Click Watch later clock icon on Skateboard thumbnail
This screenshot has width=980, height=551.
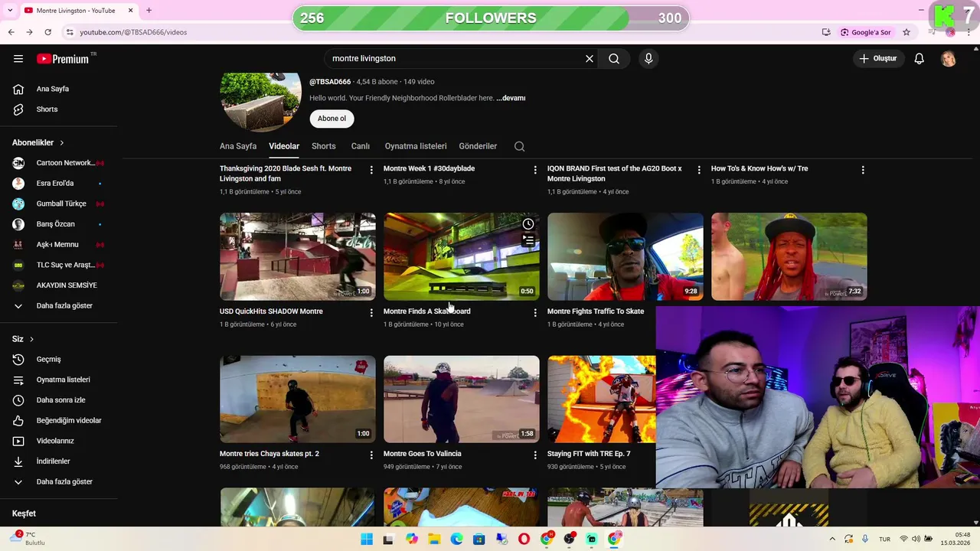click(528, 223)
